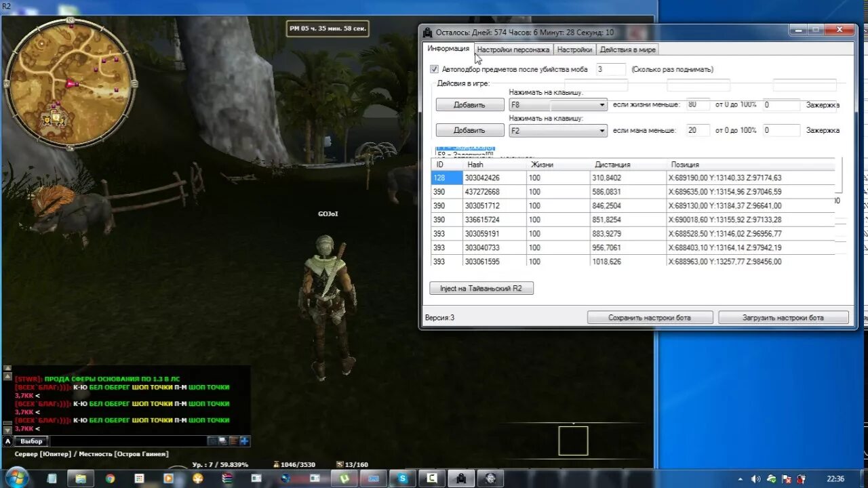
Task: Click Добавить button next to F8
Action: [x=469, y=105]
